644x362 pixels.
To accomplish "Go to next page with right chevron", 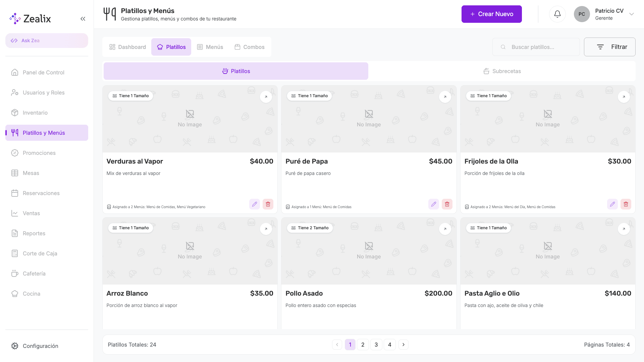I will (x=404, y=345).
